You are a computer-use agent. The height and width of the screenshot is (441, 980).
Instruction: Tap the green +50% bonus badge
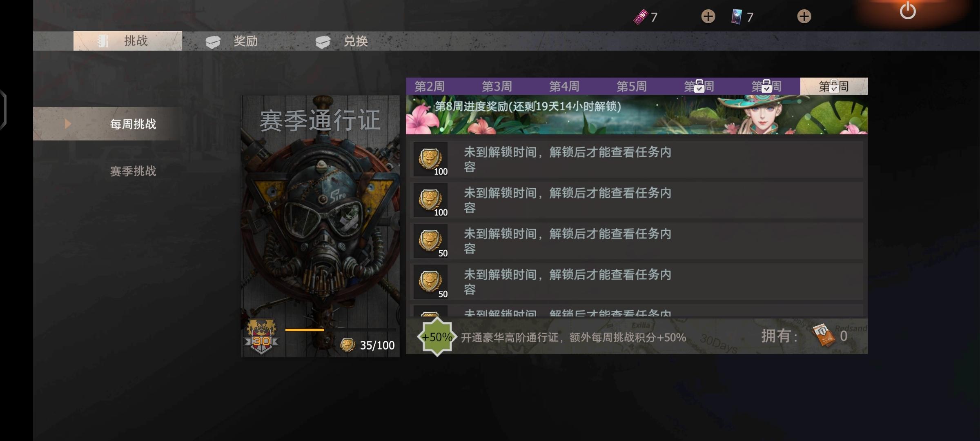pos(437,337)
